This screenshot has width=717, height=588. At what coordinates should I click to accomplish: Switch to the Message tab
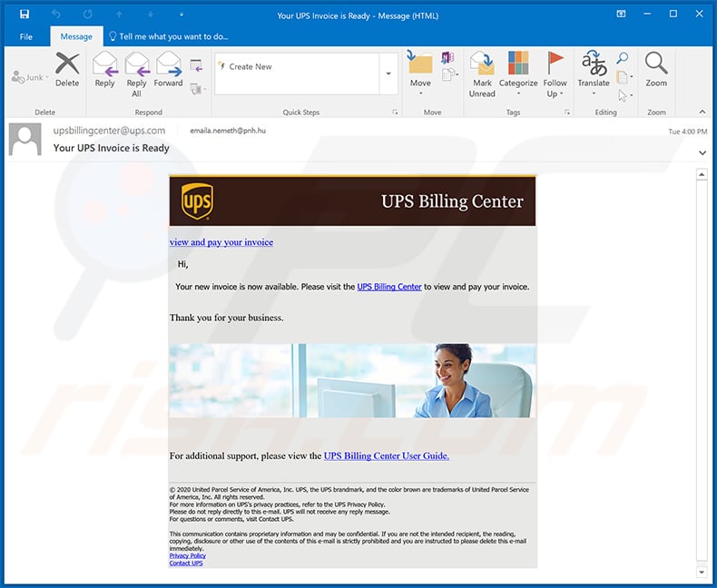76,36
